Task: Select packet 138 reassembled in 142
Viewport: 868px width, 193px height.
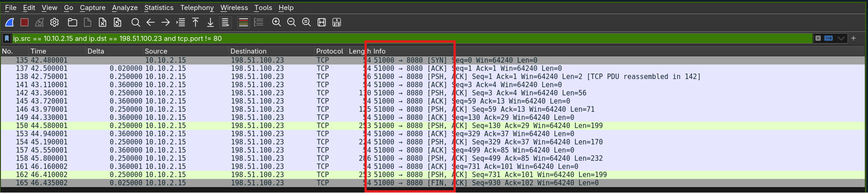Action: tap(434, 77)
